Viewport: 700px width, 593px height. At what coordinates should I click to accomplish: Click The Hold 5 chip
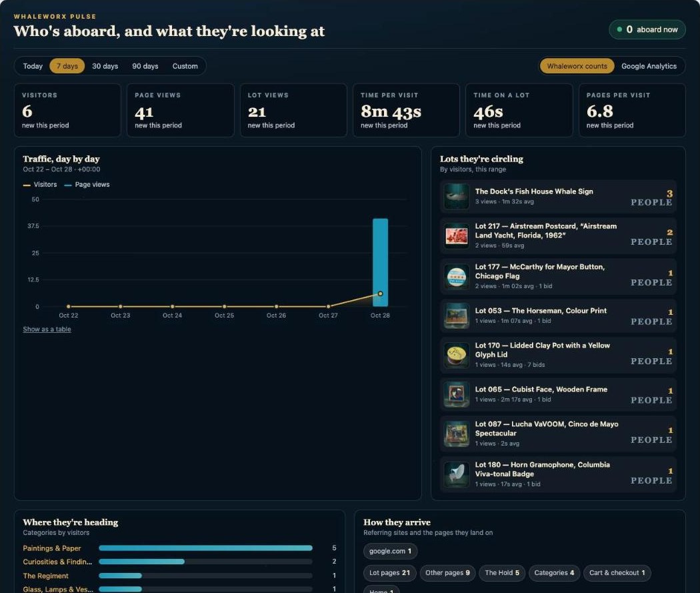502,572
